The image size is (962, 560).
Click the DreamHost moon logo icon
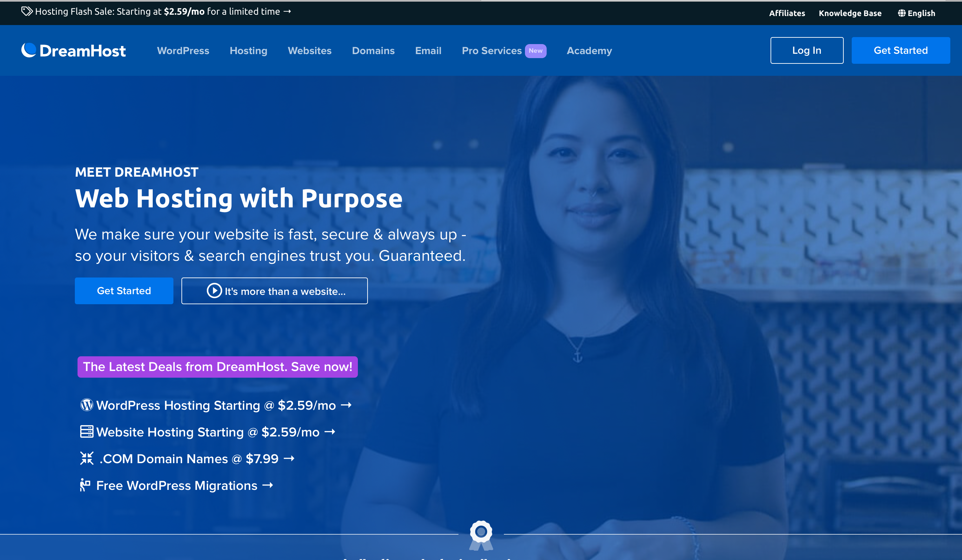click(x=29, y=50)
